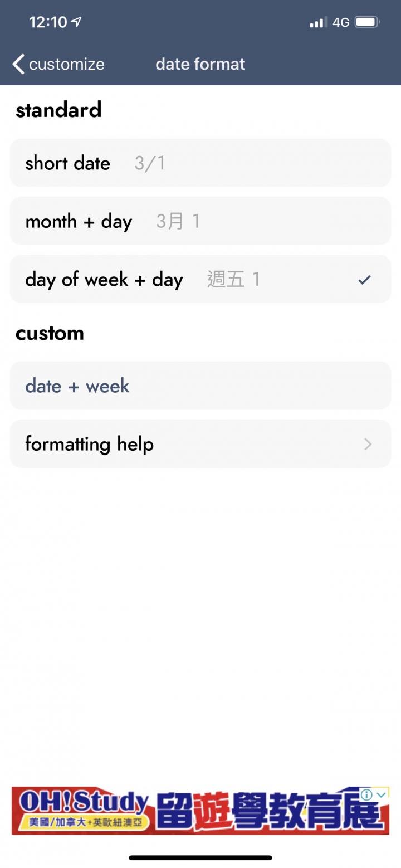Tap the location arrow status icon

77,22
